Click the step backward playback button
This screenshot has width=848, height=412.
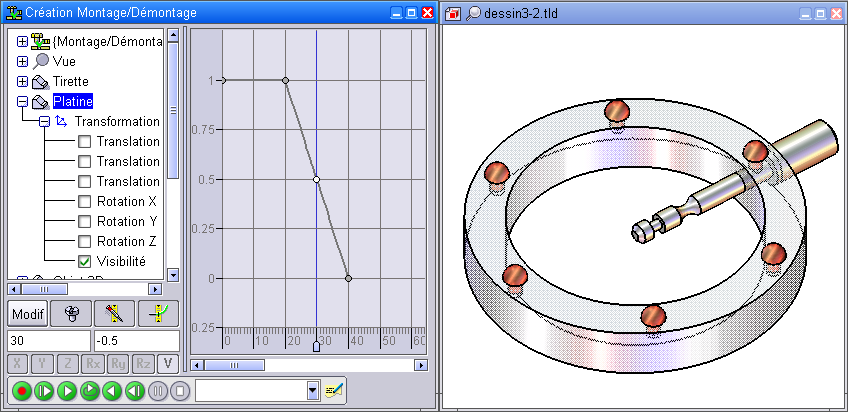click(135, 391)
